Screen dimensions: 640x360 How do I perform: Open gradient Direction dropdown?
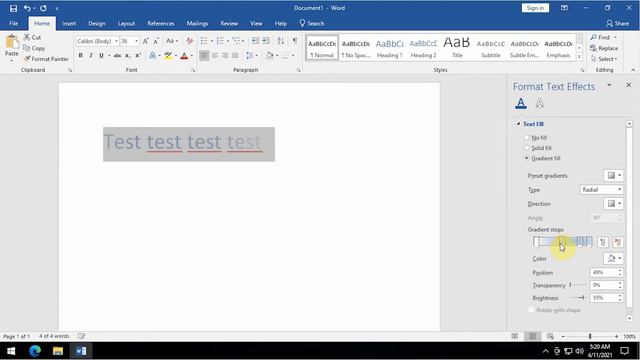click(613, 204)
